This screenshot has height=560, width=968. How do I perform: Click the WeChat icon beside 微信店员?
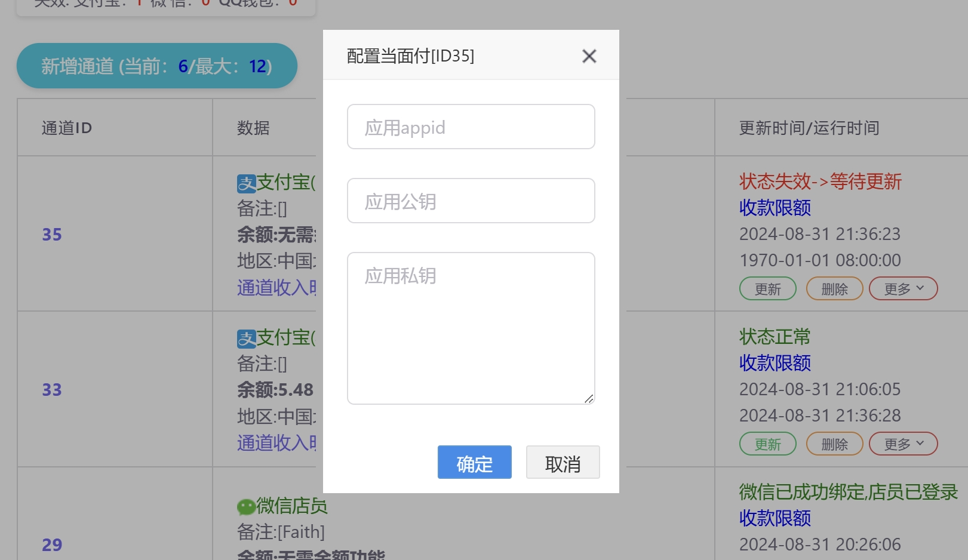(x=246, y=507)
